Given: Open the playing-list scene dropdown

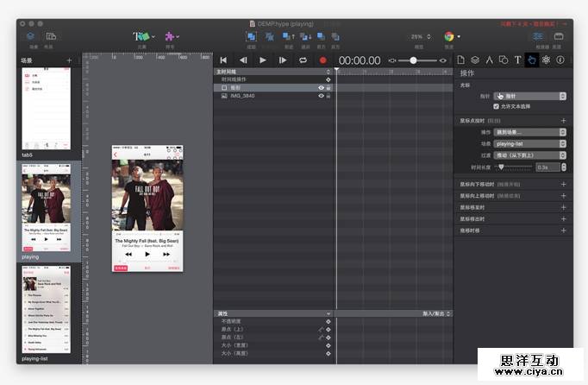Looking at the screenshot, I should pos(529,143).
